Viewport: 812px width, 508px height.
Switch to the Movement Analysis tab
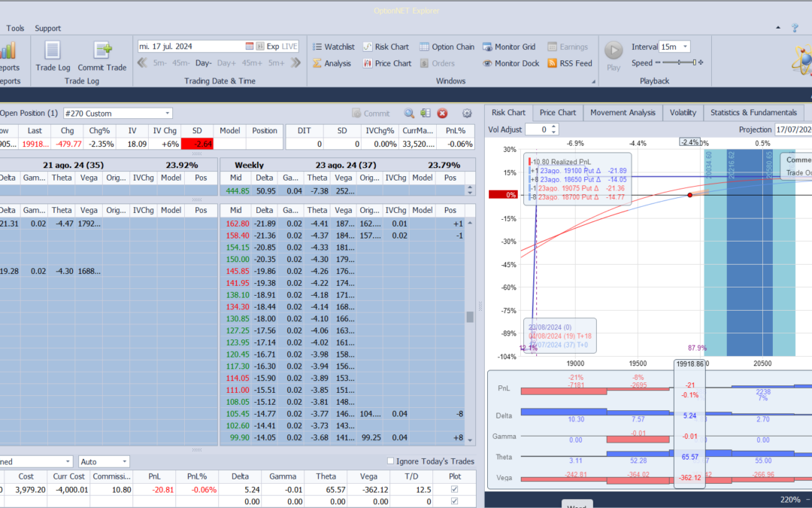pos(623,112)
